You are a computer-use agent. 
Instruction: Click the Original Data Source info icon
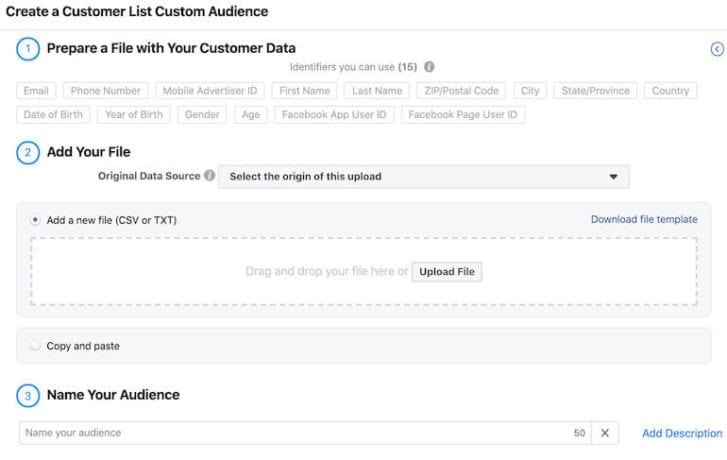coord(210,176)
